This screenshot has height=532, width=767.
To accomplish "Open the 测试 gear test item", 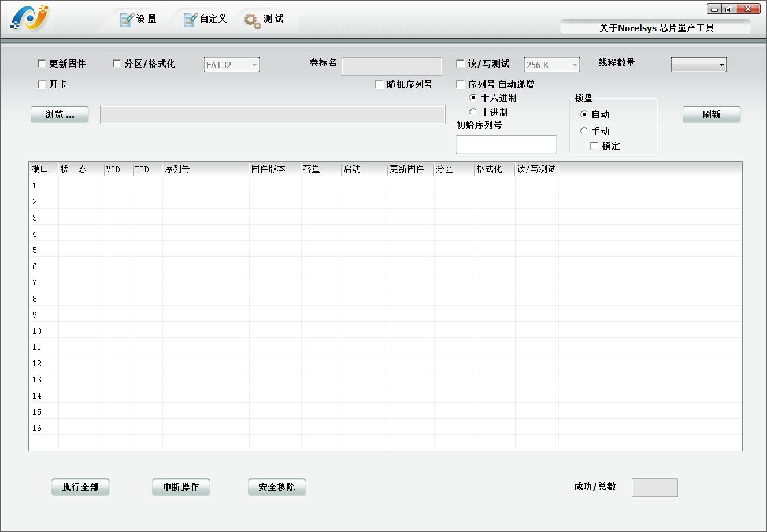I will coord(264,20).
